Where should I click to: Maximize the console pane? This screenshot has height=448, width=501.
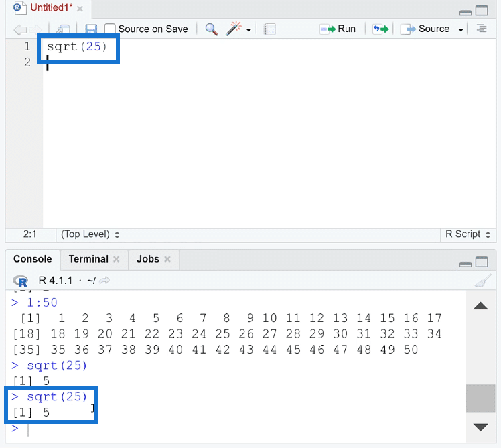(482, 262)
